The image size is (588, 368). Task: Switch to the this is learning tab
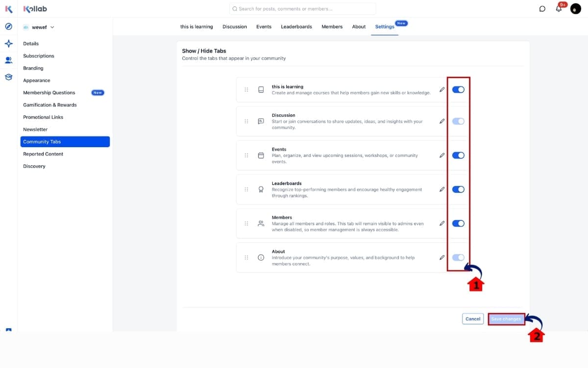[x=196, y=26]
